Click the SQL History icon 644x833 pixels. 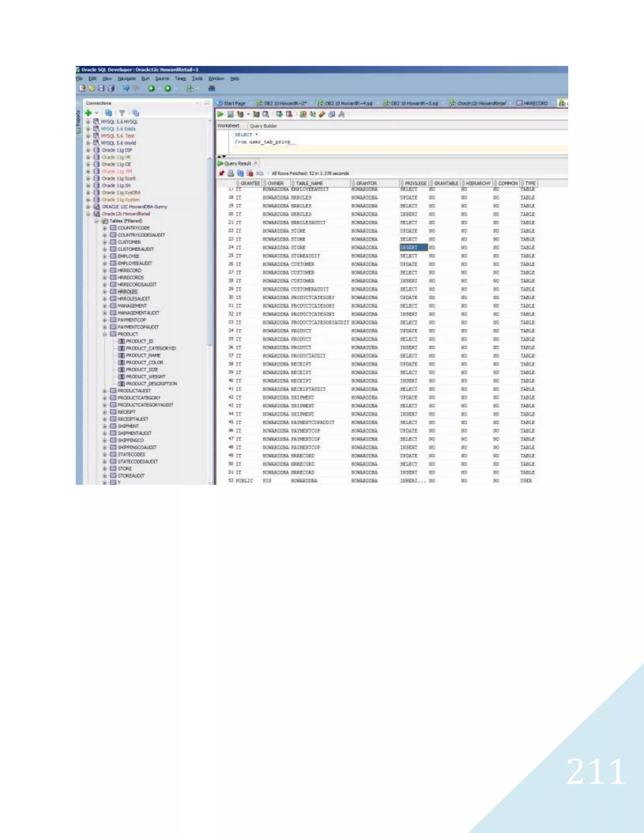[331, 114]
